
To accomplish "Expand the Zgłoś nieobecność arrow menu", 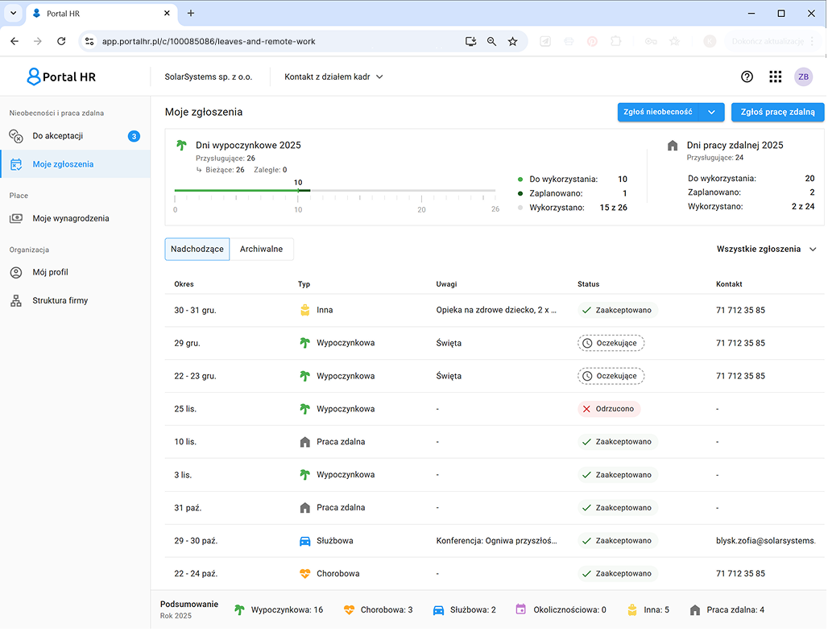I will (x=711, y=113).
